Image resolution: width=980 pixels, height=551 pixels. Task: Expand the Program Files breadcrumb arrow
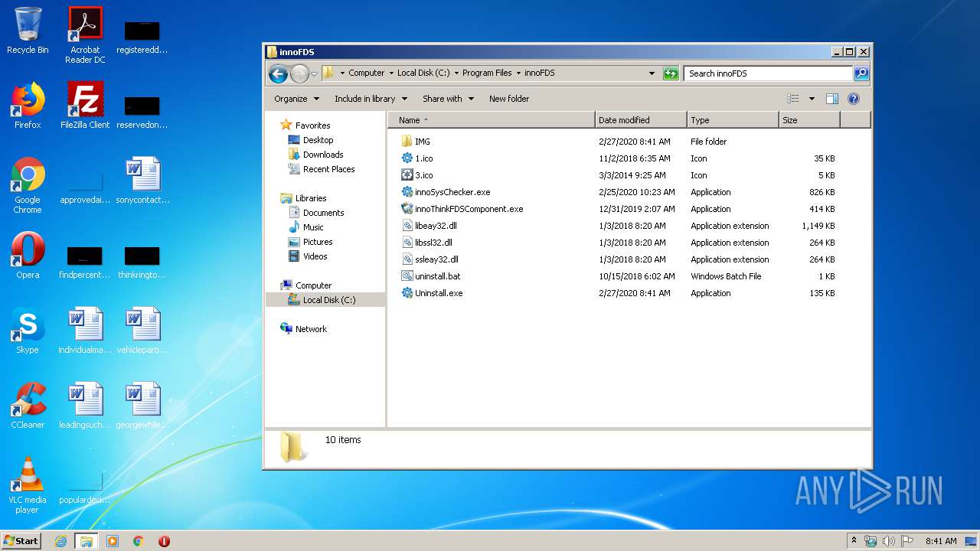pos(518,73)
